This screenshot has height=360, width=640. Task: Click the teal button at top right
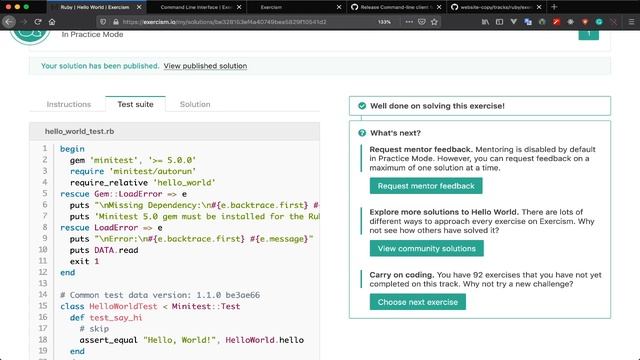pyautogui.click(x=589, y=35)
